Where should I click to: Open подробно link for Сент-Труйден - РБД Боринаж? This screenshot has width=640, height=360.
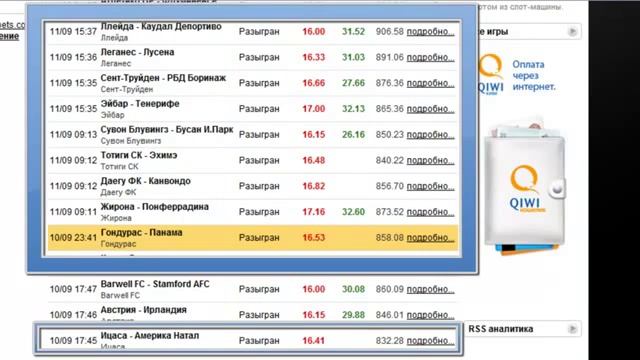(430, 83)
